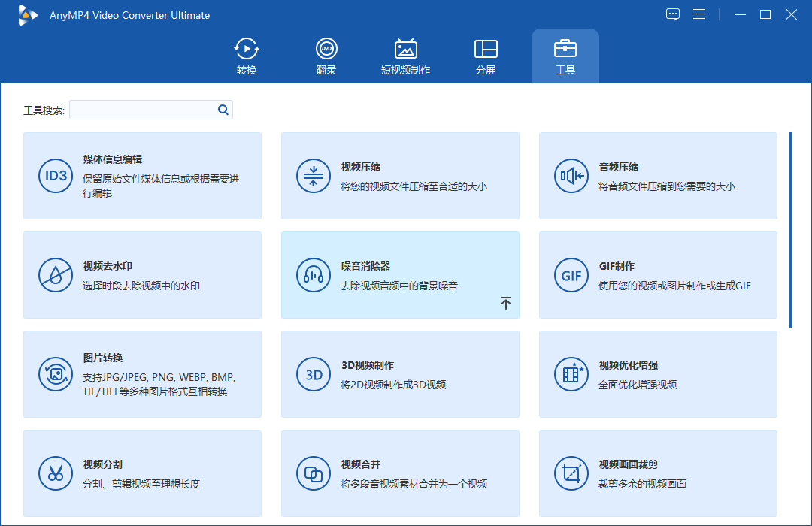812x526 pixels.
Task: Open the Video Cropper (视频画面裁剪) tool
Action: coord(658,473)
